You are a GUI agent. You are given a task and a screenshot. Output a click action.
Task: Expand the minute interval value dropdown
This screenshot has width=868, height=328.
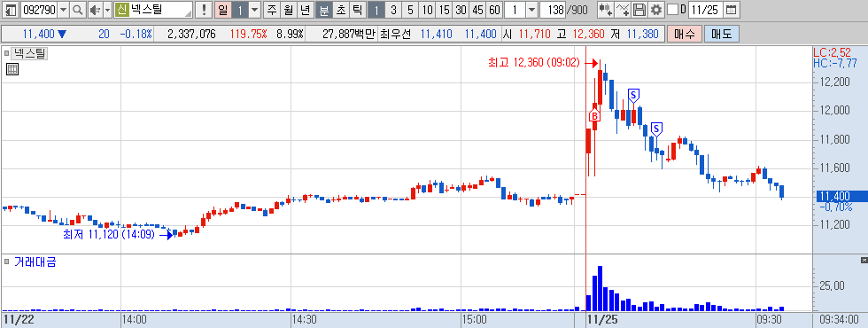point(531,10)
